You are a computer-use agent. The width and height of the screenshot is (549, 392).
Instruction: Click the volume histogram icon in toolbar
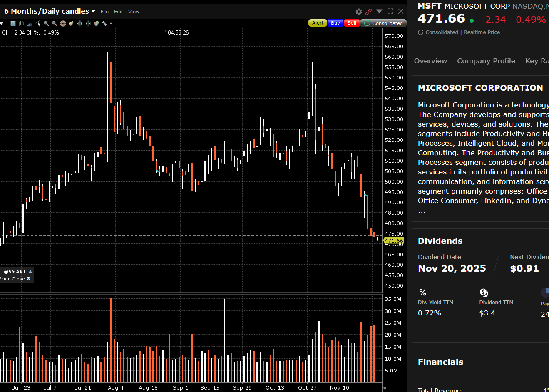click(x=30, y=24)
